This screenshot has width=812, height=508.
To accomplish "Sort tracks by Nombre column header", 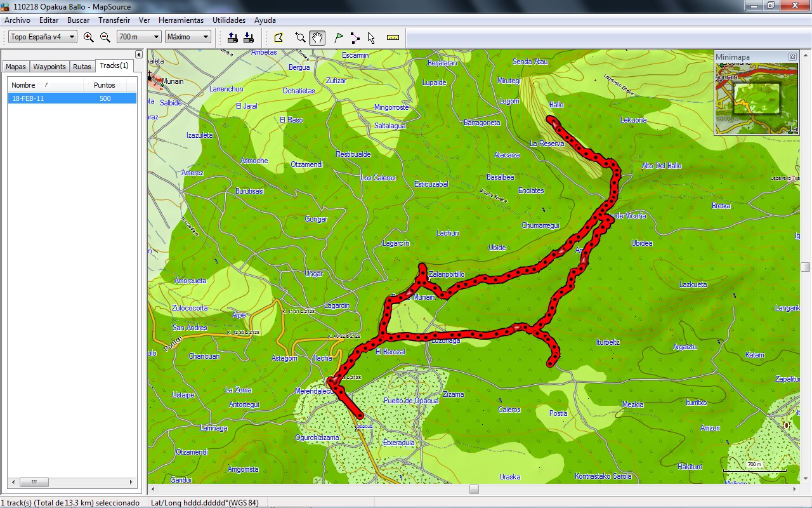I will [x=44, y=85].
